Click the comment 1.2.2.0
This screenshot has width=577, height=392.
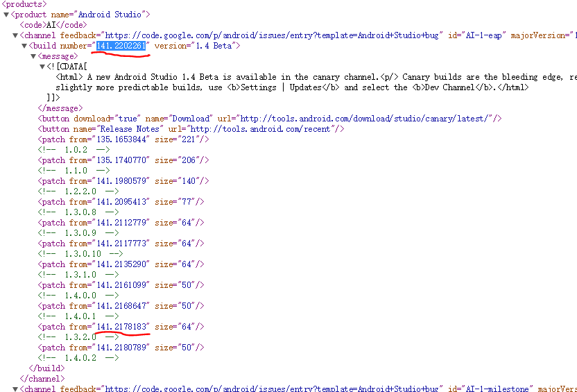(x=78, y=191)
